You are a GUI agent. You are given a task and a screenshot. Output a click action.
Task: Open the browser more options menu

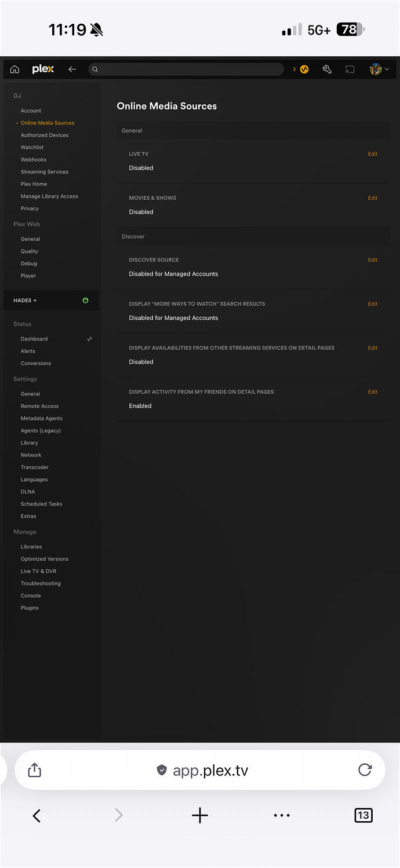pyautogui.click(x=282, y=815)
